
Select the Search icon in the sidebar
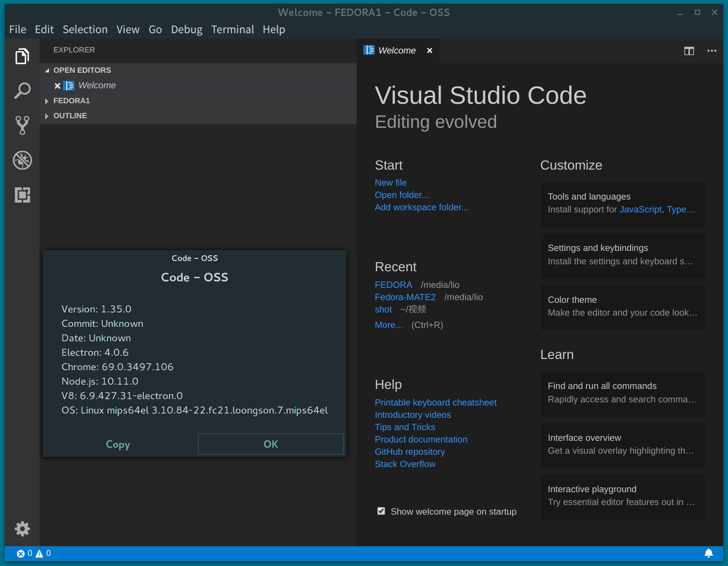pyautogui.click(x=22, y=90)
